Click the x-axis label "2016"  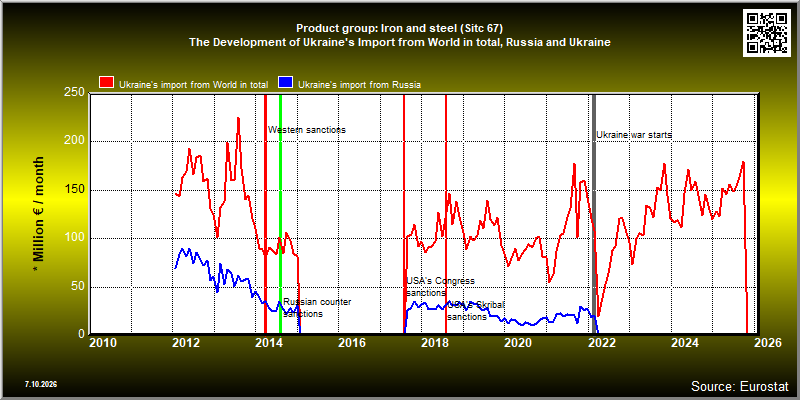pos(352,343)
